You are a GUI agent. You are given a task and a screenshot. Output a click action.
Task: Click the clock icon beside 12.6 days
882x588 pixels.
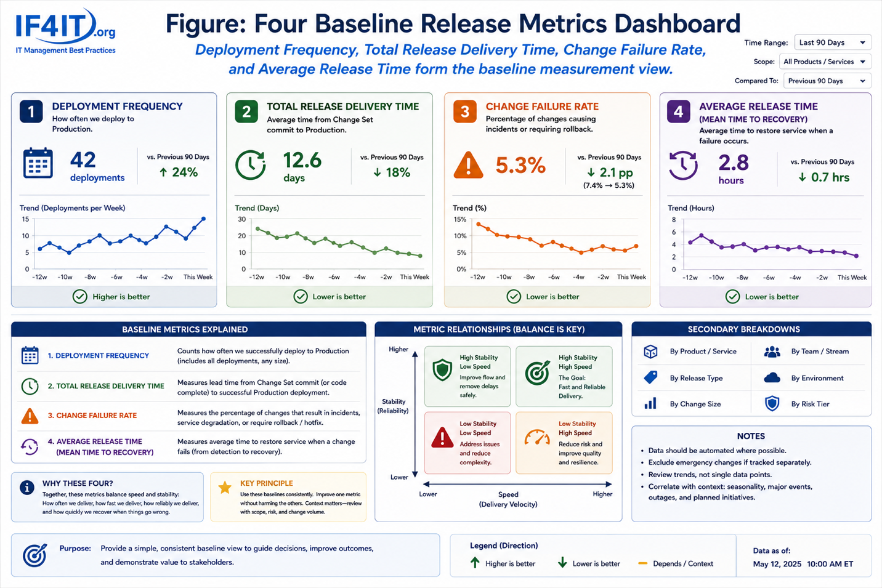(251, 164)
